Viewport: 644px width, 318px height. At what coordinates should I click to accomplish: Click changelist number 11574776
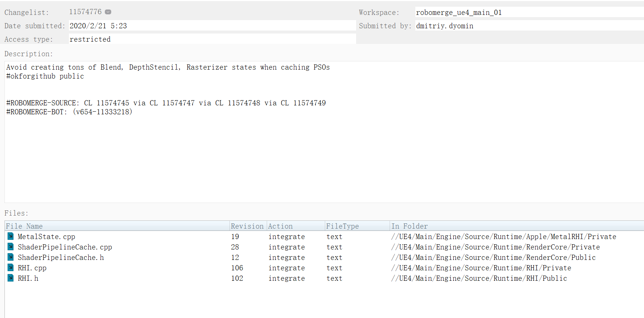point(85,12)
